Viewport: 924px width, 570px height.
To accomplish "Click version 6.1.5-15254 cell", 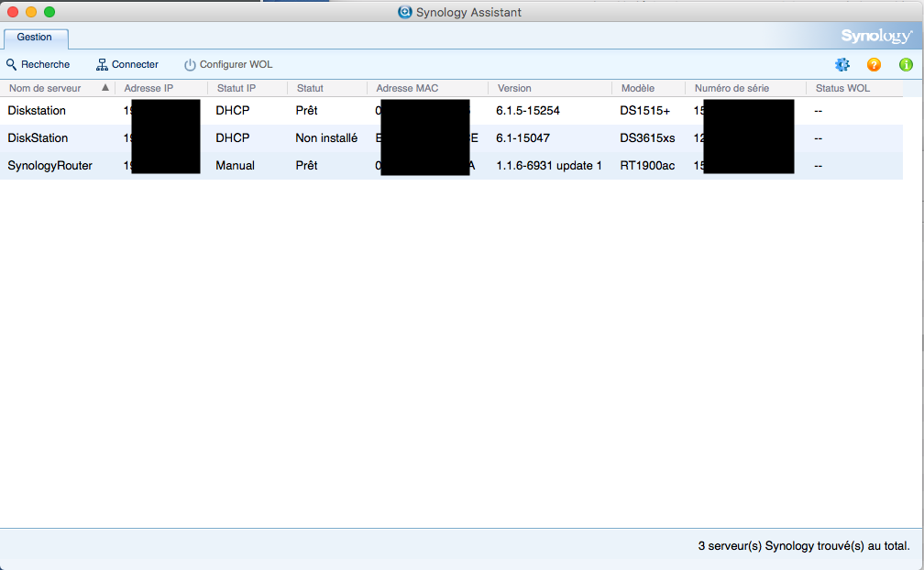I will tap(528, 111).
